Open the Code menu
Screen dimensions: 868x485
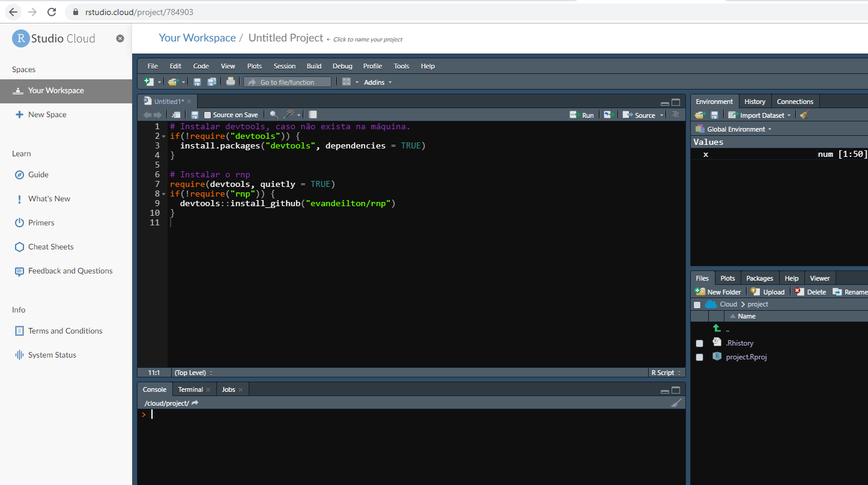[x=201, y=66]
